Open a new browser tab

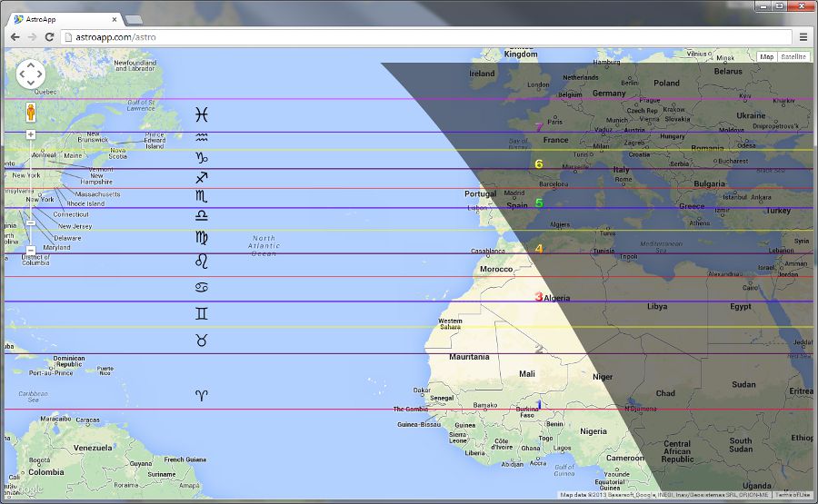point(133,19)
